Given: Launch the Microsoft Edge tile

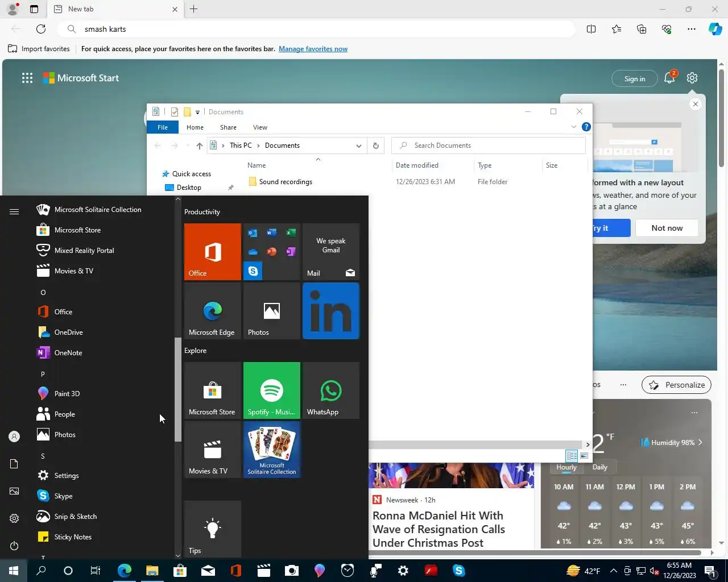Looking at the screenshot, I should 212,311.
